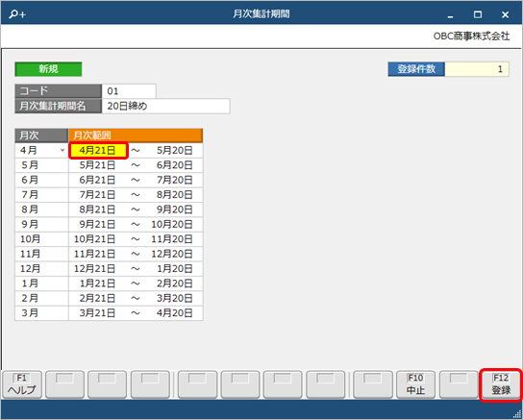
Task: Select the 5月21日 start date cell
Action: (x=97, y=165)
